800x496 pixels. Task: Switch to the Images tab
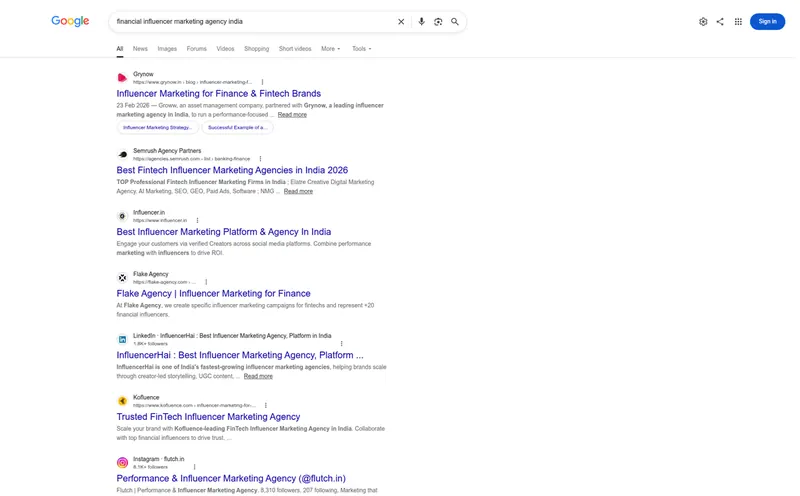point(167,49)
